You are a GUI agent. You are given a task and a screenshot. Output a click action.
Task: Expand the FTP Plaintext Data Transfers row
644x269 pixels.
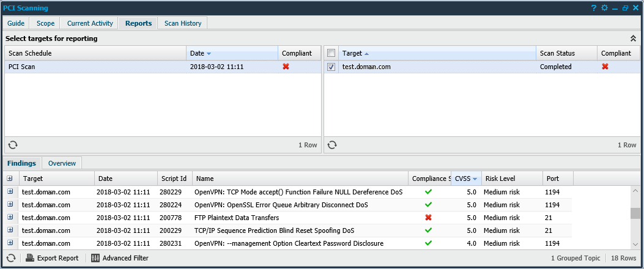point(10,218)
